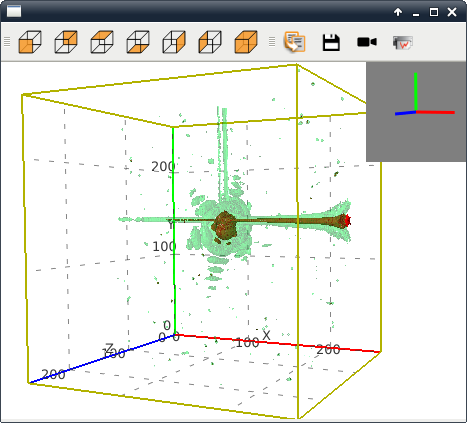The width and height of the screenshot is (467, 423).
Task: Open the window menu icon in title bar
Action: coord(14,11)
